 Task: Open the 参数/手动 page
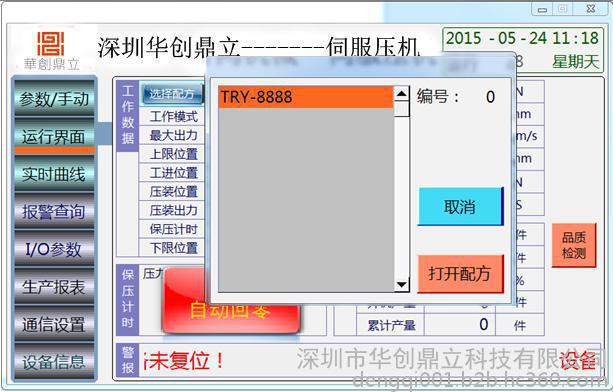[x=54, y=98]
